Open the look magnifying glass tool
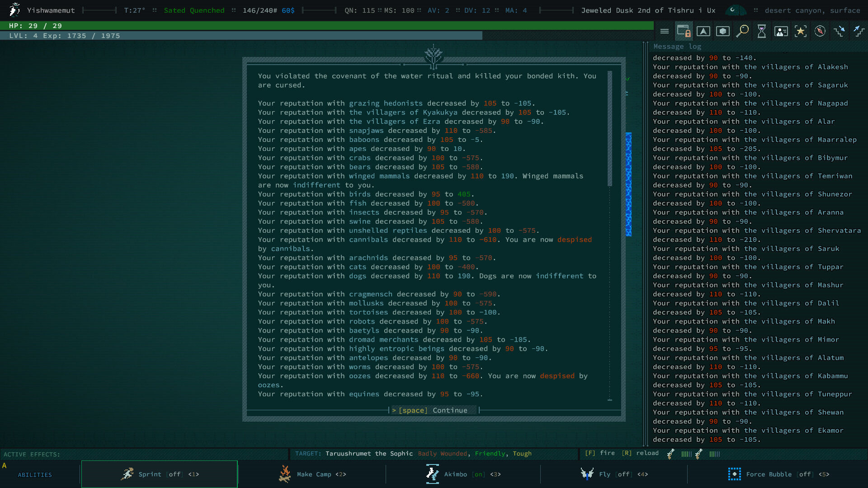The image size is (868, 488). (x=742, y=31)
